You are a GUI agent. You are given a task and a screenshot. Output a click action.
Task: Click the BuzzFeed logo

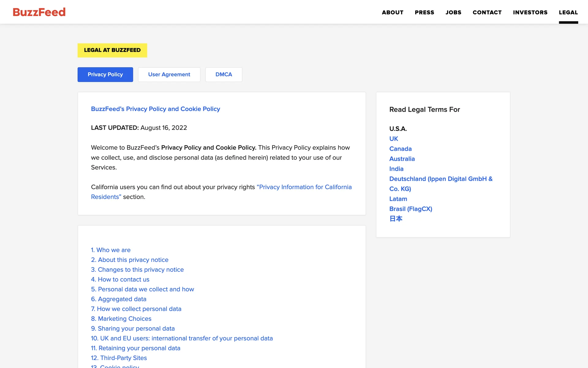(39, 12)
